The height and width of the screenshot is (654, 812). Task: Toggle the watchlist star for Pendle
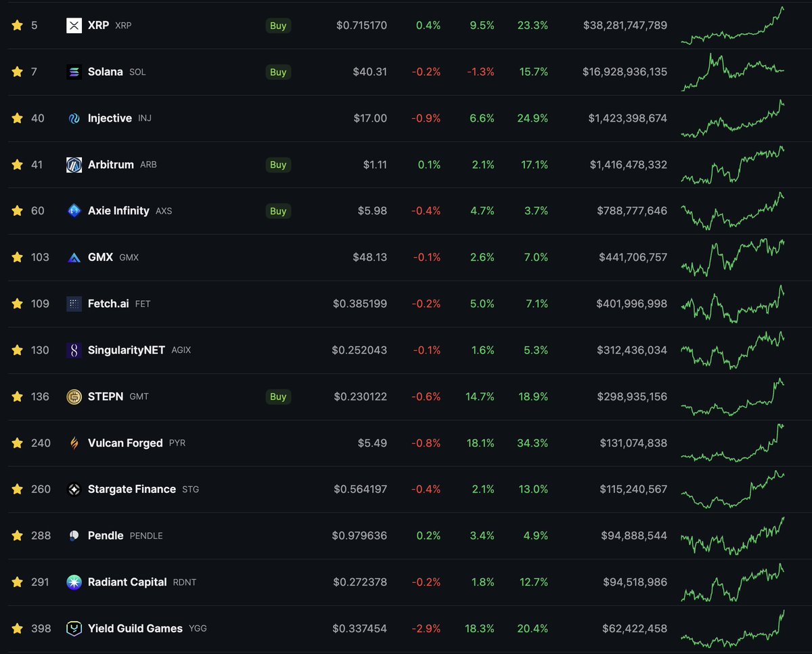17,536
